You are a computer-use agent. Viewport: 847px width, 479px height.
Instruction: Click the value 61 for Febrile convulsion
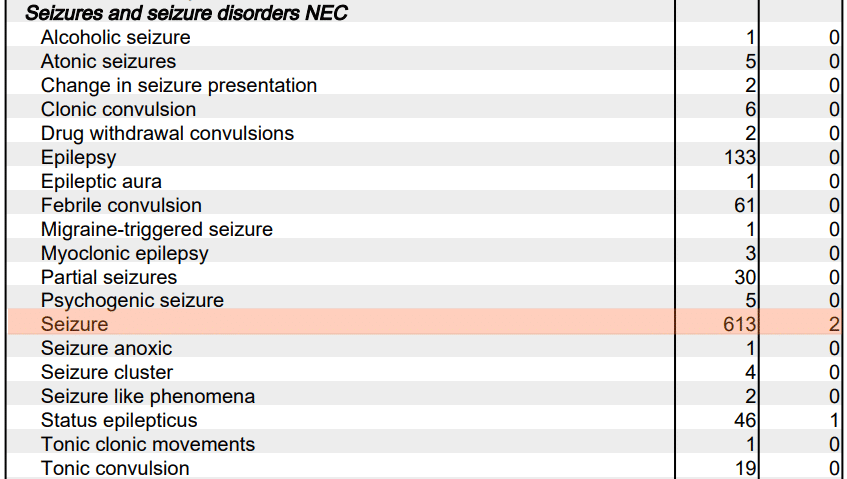[745, 205]
